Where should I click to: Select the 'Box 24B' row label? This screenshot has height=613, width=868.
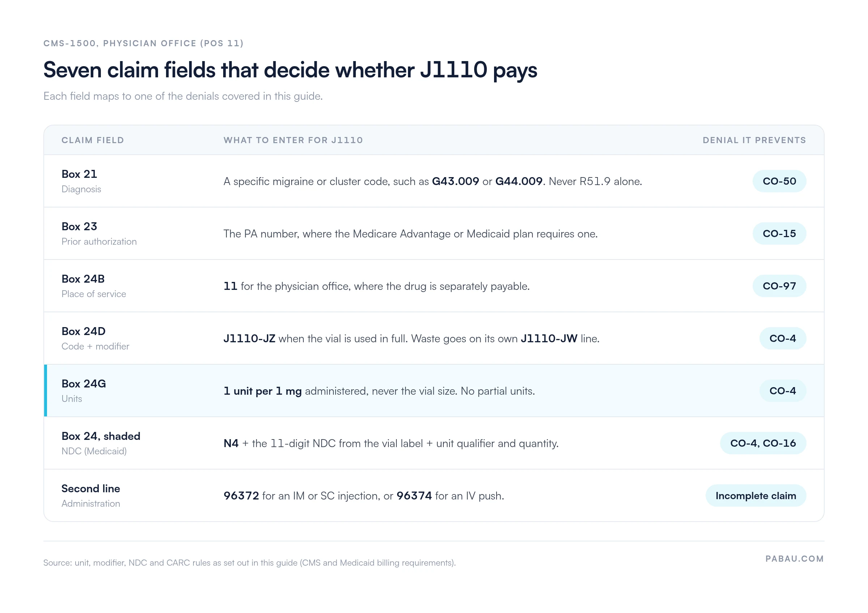click(x=83, y=279)
